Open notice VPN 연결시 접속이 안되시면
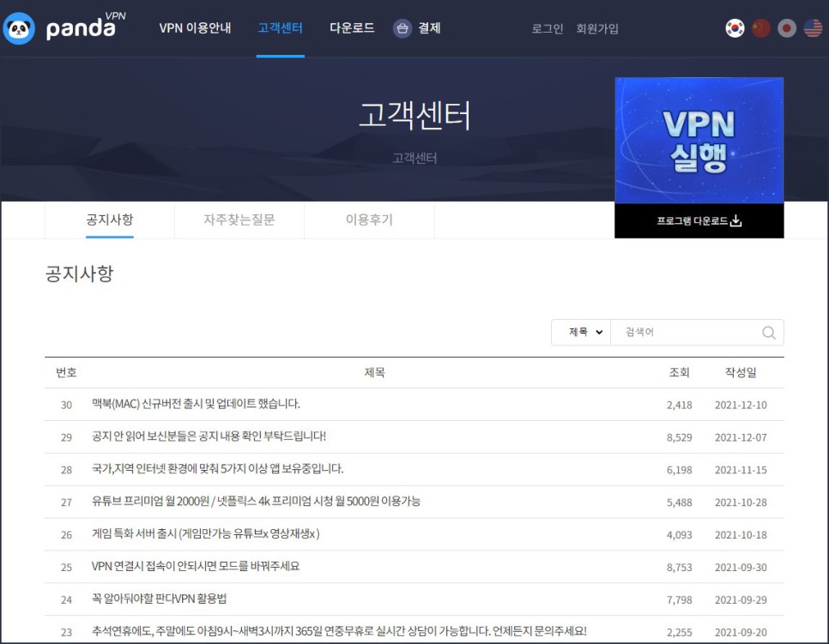This screenshot has height=644, width=829. click(196, 566)
